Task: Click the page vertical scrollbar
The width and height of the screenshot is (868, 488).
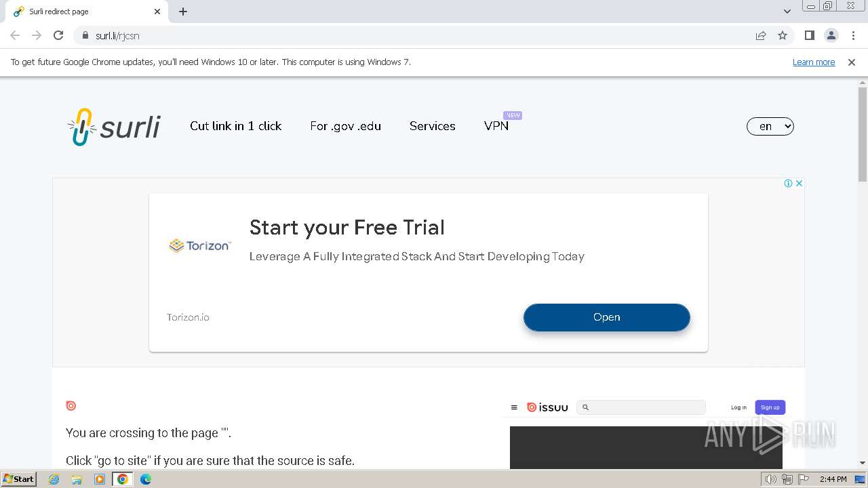Action: click(x=863, y=134)
